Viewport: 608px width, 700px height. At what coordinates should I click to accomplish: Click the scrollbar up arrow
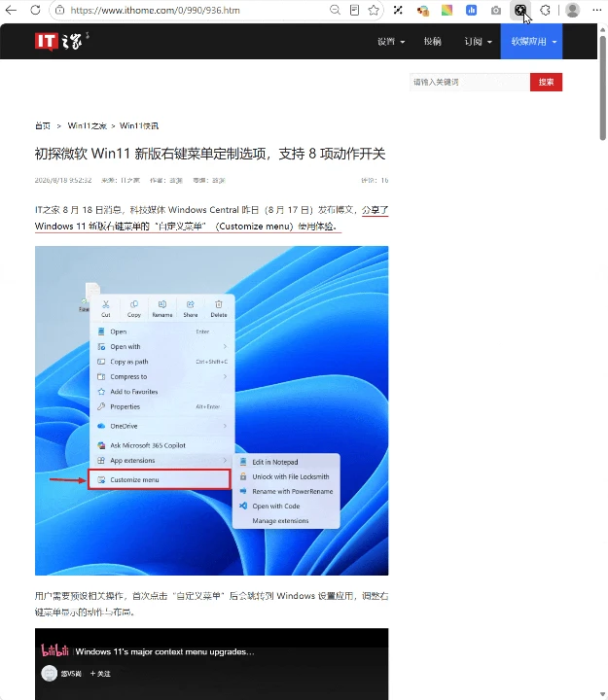(602, 28)
